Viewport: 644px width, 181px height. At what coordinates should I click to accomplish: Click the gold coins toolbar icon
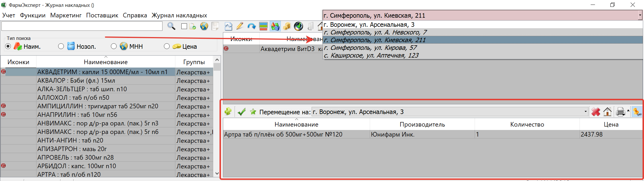click(x=287, y=26)
